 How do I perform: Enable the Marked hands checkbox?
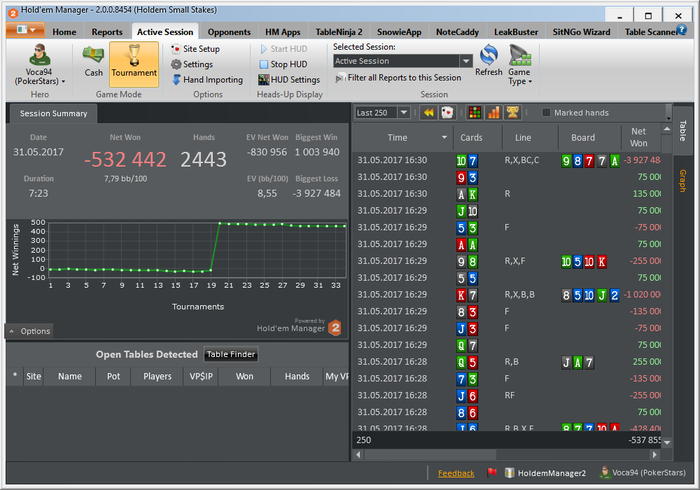coord(546,113)
